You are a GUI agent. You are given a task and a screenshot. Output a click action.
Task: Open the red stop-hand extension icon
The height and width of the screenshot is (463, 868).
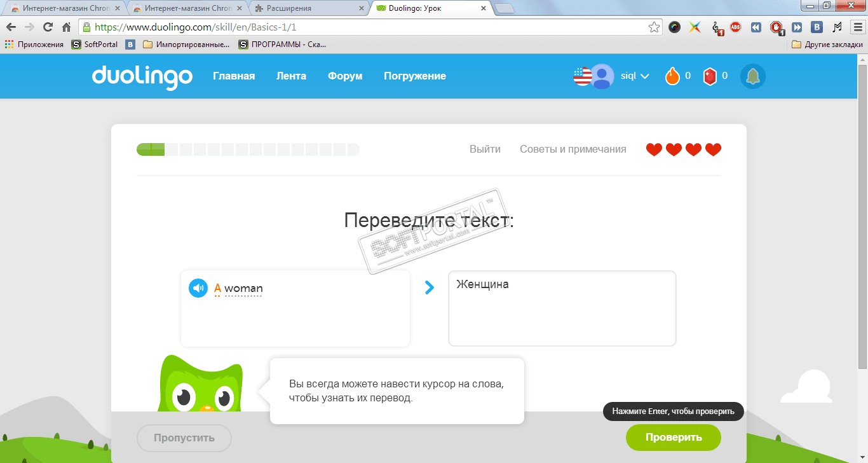pos(776,28)
